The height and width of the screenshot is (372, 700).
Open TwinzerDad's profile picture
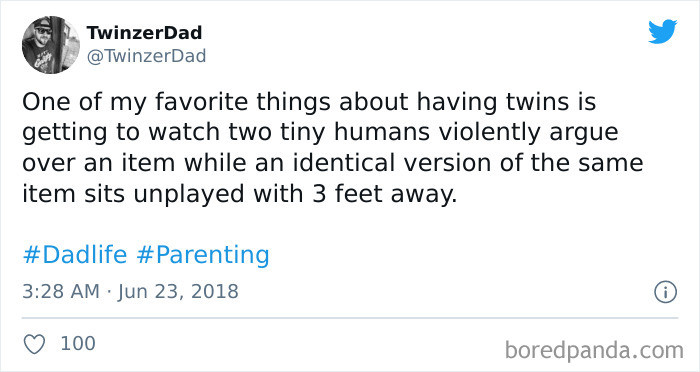(50, 45)
